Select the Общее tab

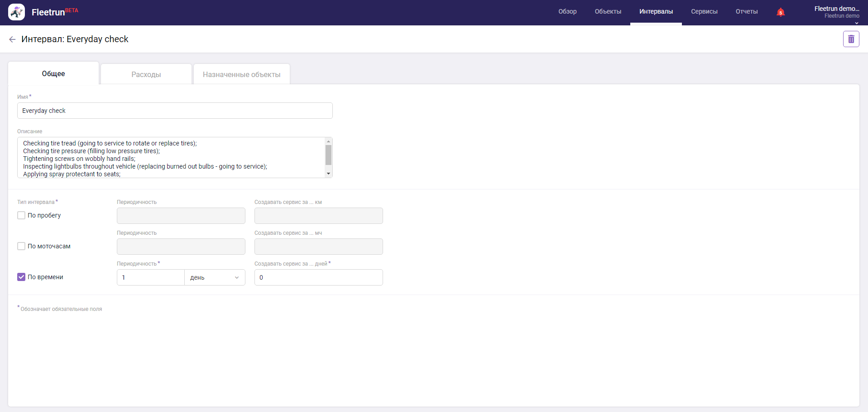click(x=53, y=73)
